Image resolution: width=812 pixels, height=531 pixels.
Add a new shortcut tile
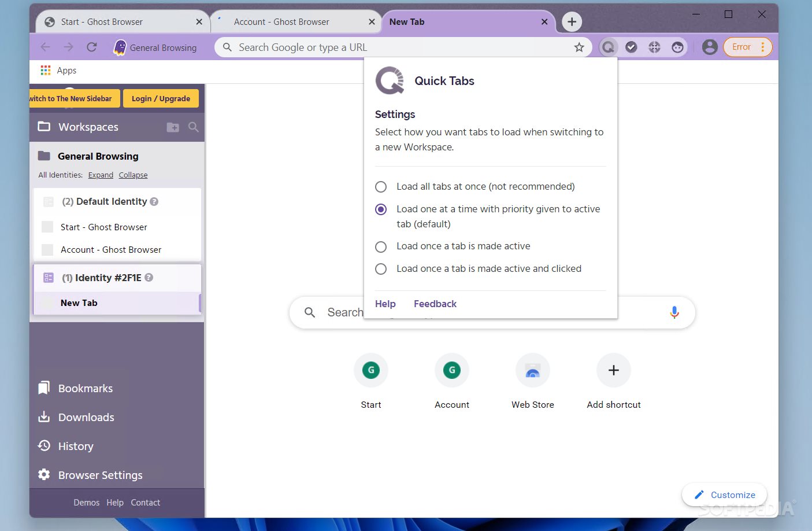pos(614,382)
